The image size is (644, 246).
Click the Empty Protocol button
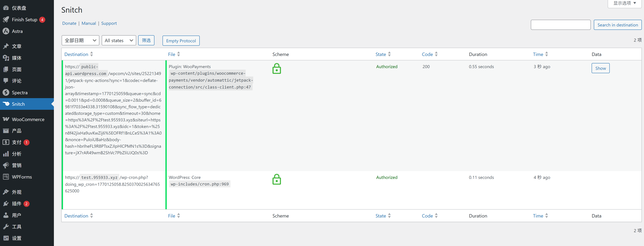click(181, 41)
